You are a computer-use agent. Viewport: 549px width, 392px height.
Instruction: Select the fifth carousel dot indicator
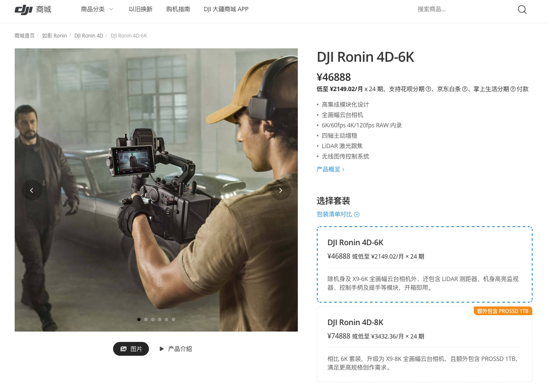[167, 319]
